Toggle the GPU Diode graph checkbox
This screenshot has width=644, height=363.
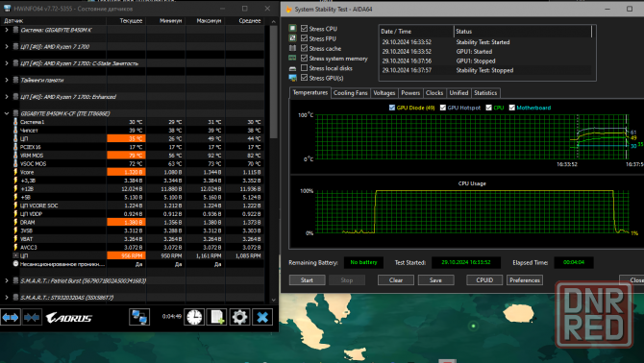point(392,108)
